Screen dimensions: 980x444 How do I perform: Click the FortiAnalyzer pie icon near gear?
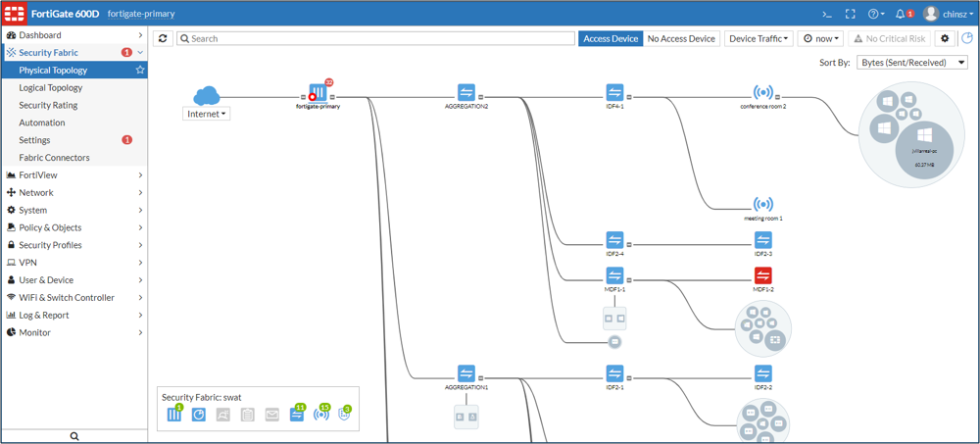pyautogui.click(x=968, y=39)
